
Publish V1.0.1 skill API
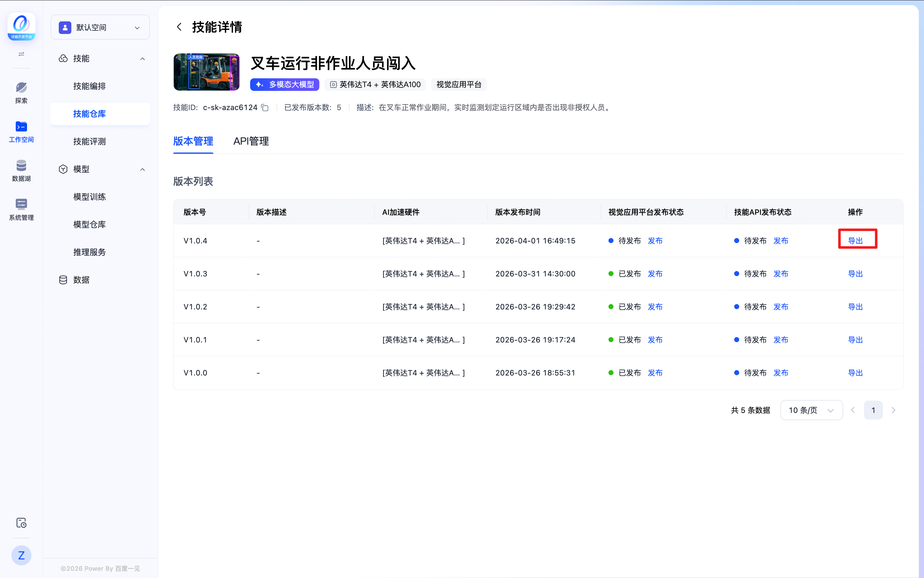tap(781, 340)
